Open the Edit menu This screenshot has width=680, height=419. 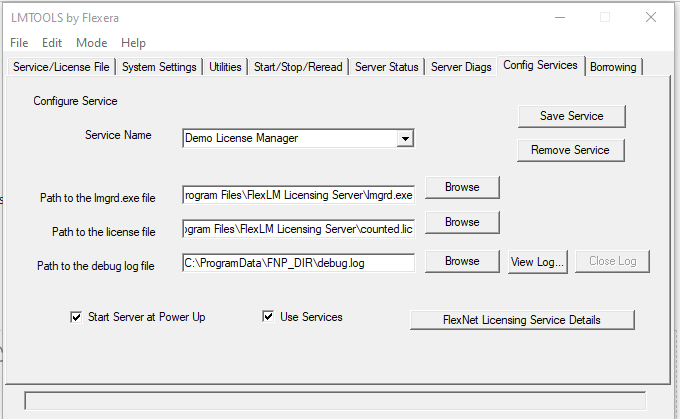52,43
